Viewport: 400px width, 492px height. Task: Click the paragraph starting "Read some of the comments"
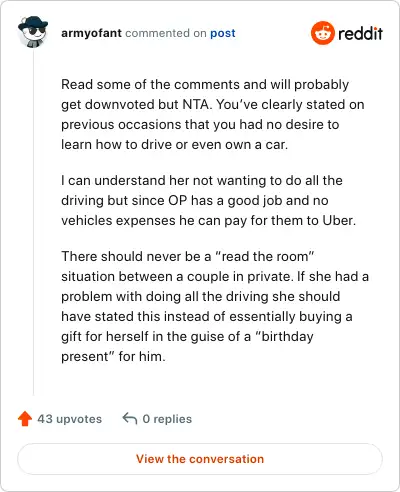click(x=213, y=115)
